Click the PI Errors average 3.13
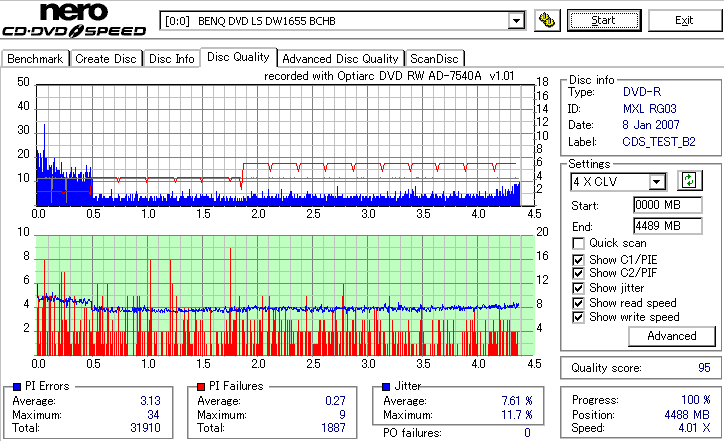 (x=151, y=401)
